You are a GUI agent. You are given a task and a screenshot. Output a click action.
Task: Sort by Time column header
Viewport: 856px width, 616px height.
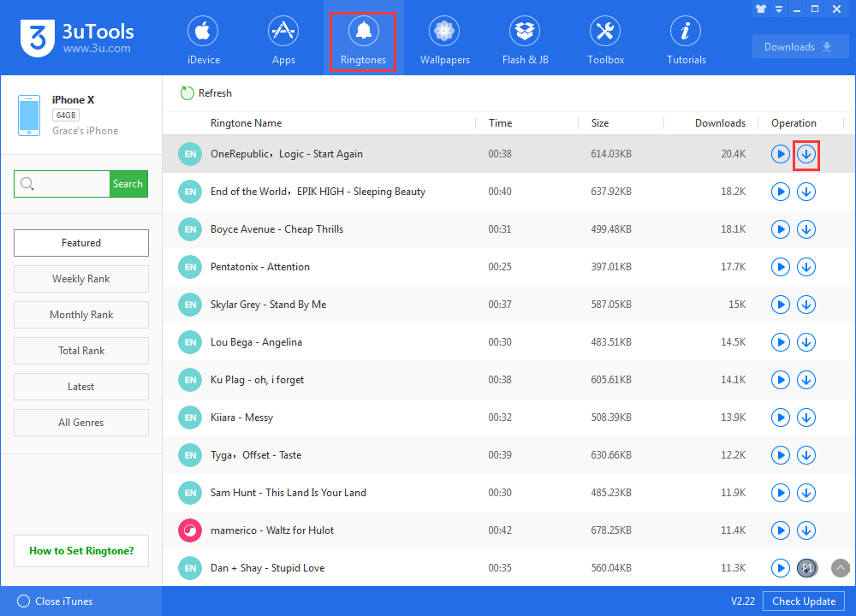(500, 123)
